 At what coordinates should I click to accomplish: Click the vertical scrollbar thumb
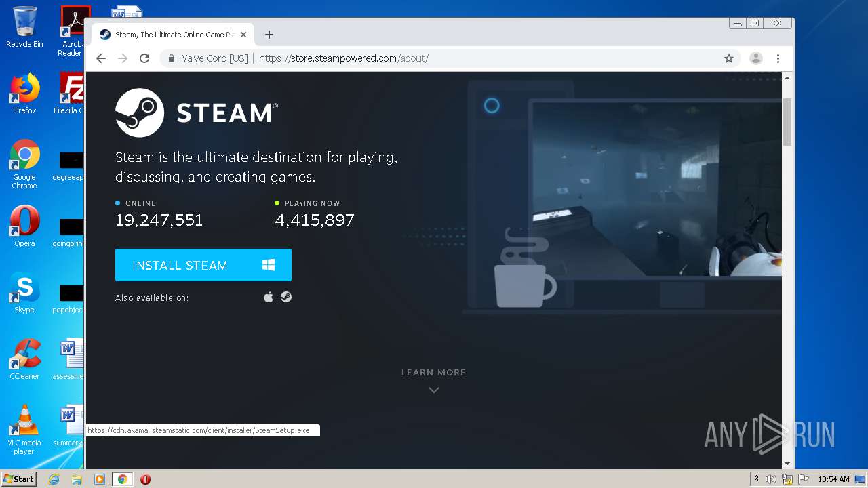click(x=787, y=122)
